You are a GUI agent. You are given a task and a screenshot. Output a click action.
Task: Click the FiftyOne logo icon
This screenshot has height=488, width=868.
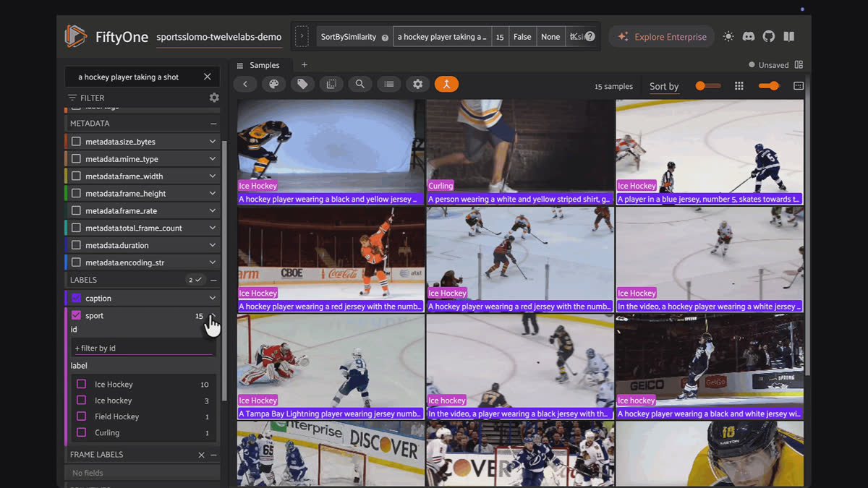(x=75, y=37)
